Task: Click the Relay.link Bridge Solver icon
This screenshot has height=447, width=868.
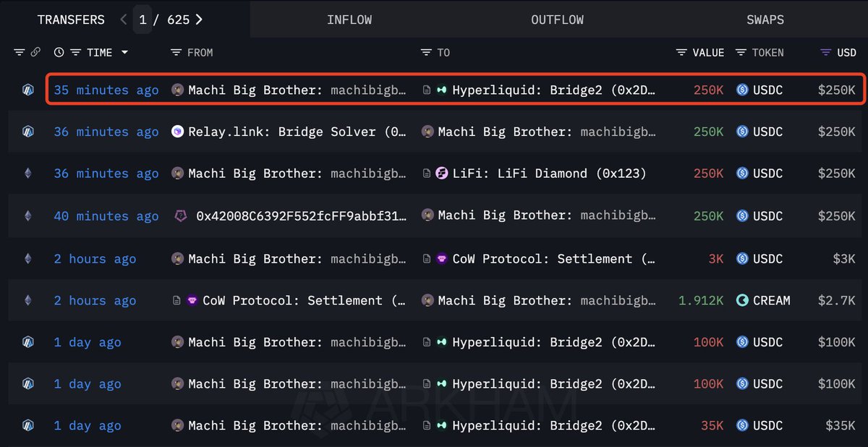Action: (177, 132)
